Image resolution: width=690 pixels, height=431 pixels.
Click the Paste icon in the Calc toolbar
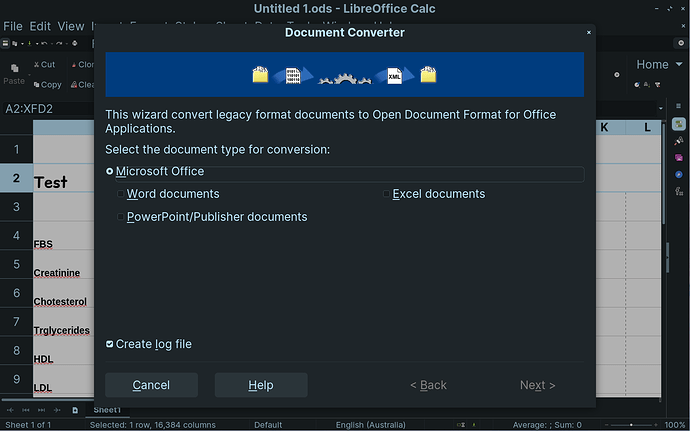15,68
